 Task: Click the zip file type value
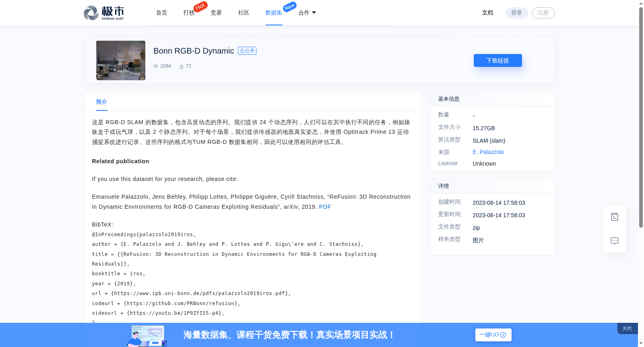476,228
